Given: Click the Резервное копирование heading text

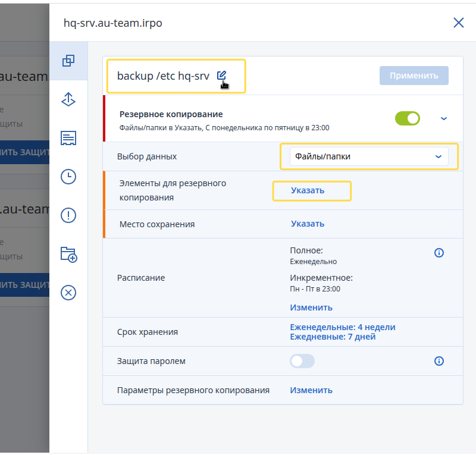Looking at the screenshot, I should pos(171,114).
